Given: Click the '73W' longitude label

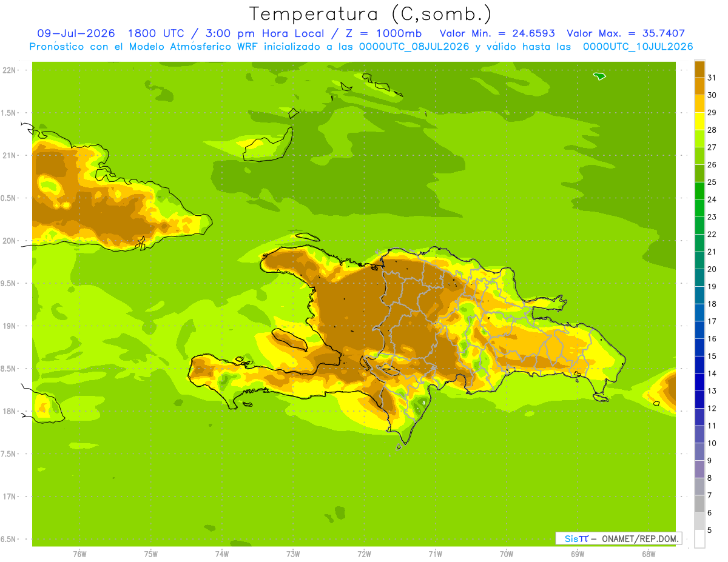Looking at the screenshot, I should click(293, 554).
